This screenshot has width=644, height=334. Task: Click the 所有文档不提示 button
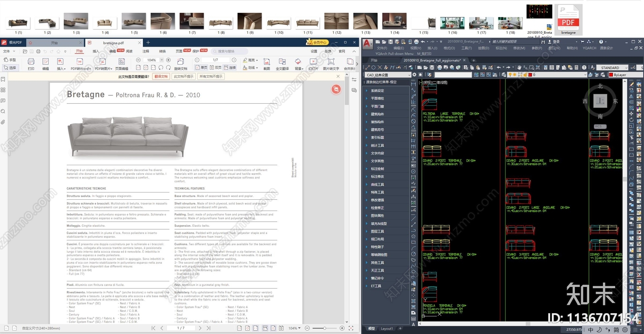point(211,76)
